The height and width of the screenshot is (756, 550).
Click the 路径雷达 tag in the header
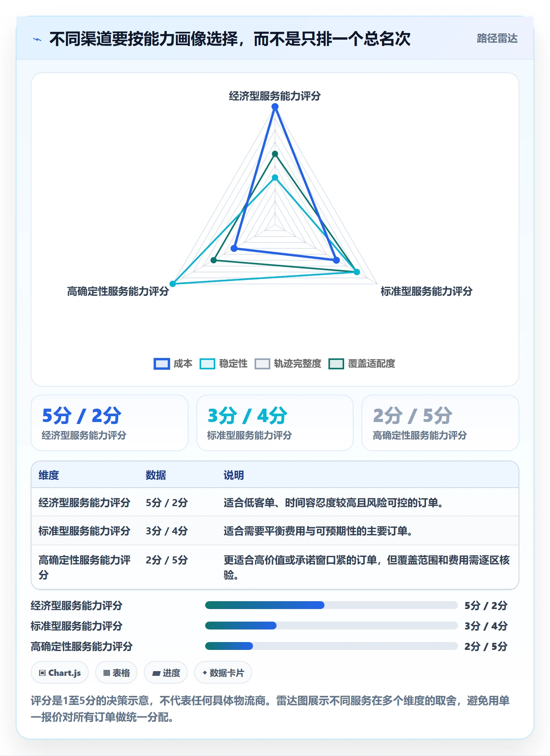coord(497,39)
